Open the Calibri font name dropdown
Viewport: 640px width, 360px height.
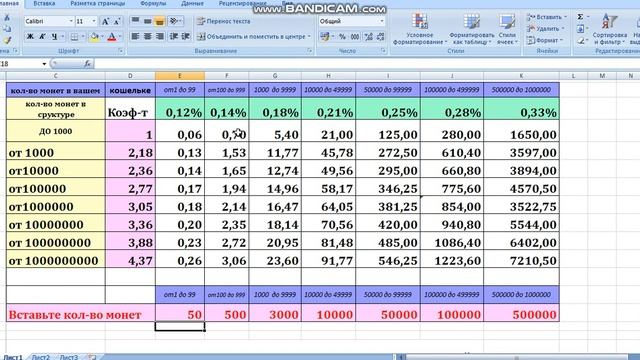[71, 21]
